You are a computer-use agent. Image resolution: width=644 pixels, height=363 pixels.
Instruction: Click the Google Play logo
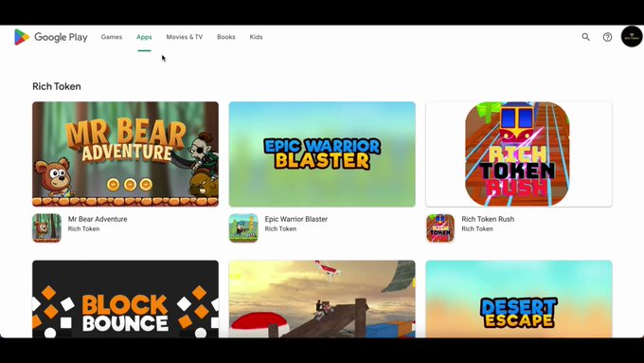(x=51, y=37)
